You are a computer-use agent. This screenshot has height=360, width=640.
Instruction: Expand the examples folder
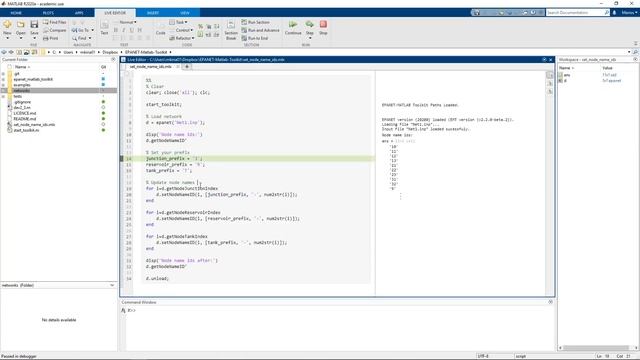tap(4, 85)
